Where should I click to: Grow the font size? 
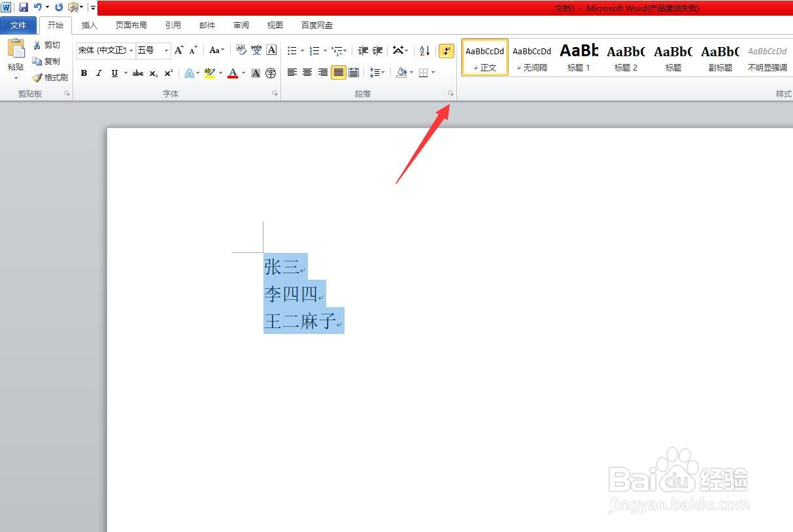pyautogui.click(x=179, y=50)
